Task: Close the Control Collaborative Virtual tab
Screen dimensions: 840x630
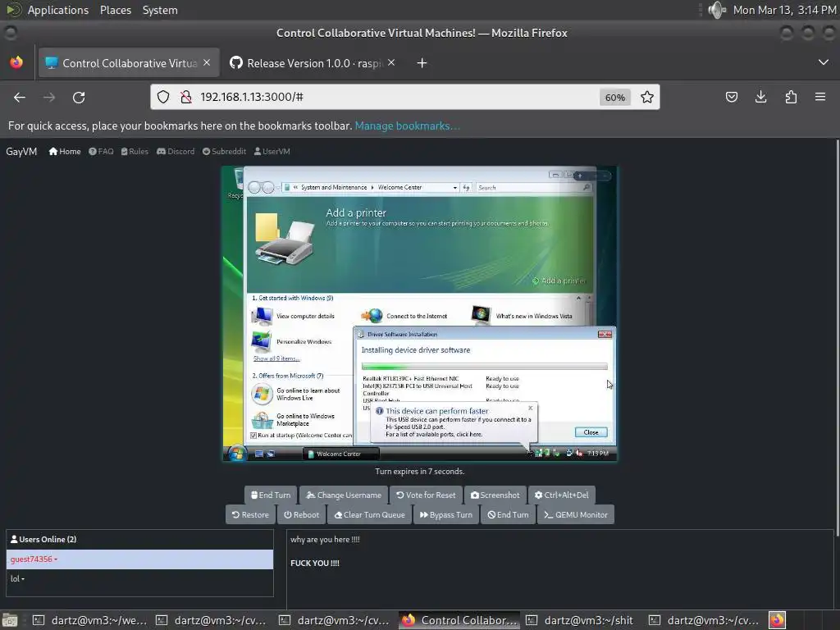Action: point(207,62)
